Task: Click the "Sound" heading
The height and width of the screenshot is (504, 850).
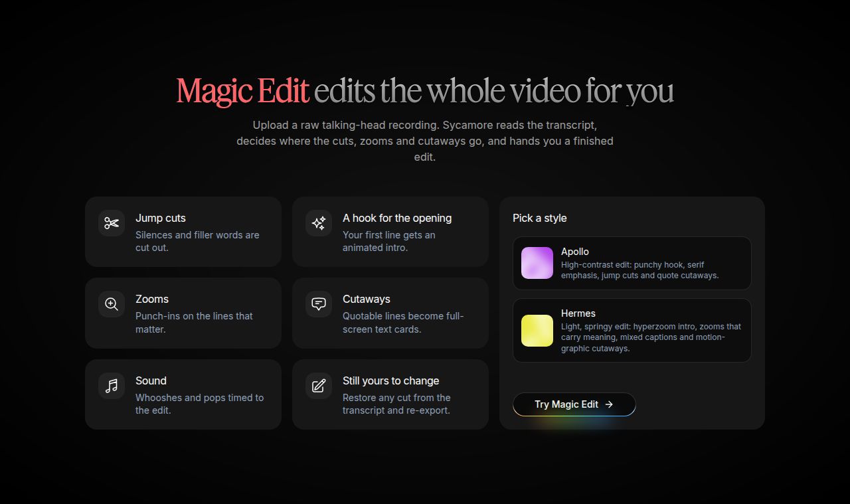Action: [x=151, y=380]
